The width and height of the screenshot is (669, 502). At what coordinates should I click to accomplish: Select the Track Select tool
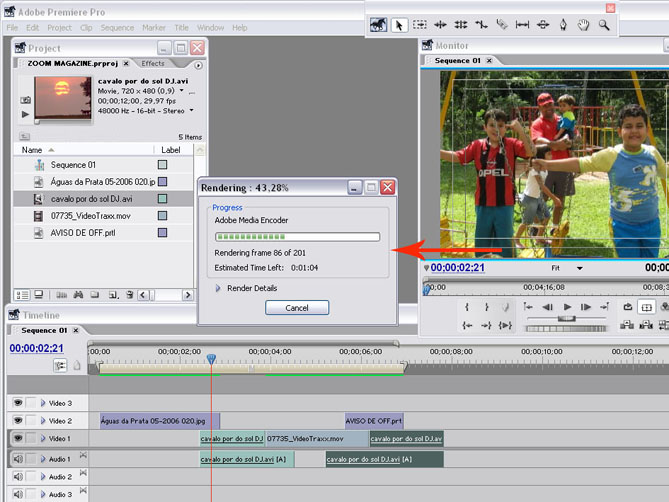tap(420, 25)
